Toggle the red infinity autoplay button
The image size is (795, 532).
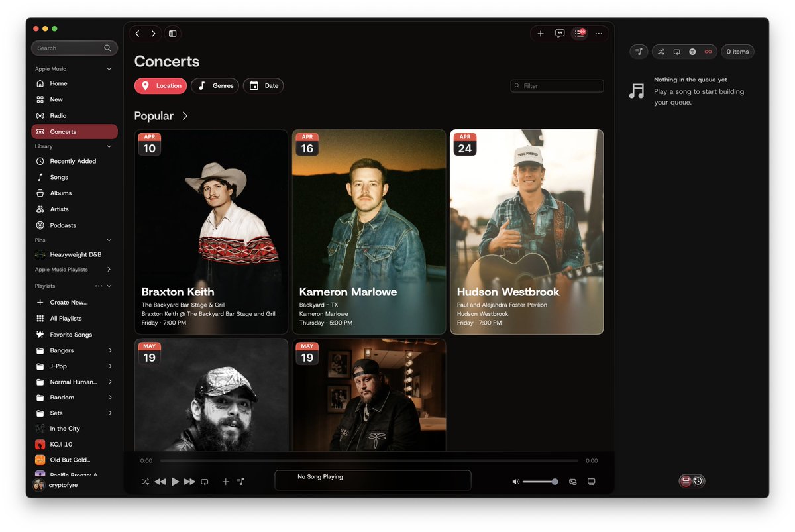point(708,52)
